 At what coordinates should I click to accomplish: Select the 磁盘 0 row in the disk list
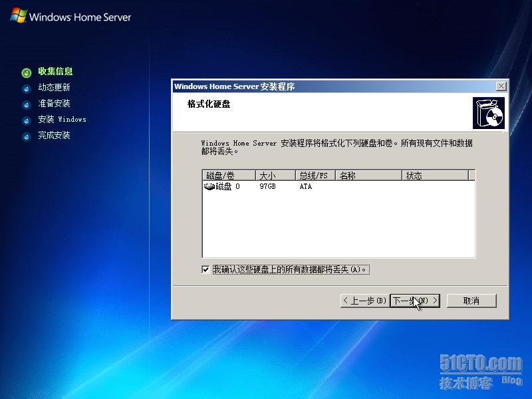(x=338, y=186)
